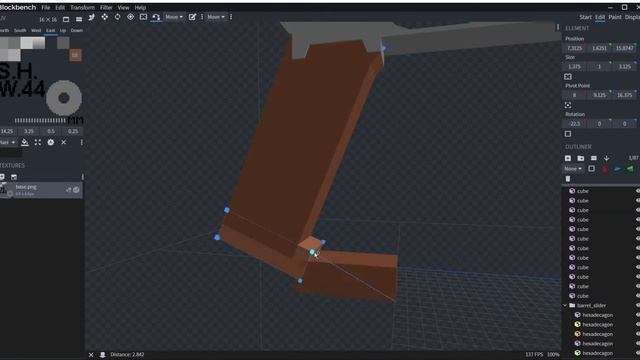640x360 pixels.
Task: Click the checkmark icon on base.png texture
Action: pos(76,190)
